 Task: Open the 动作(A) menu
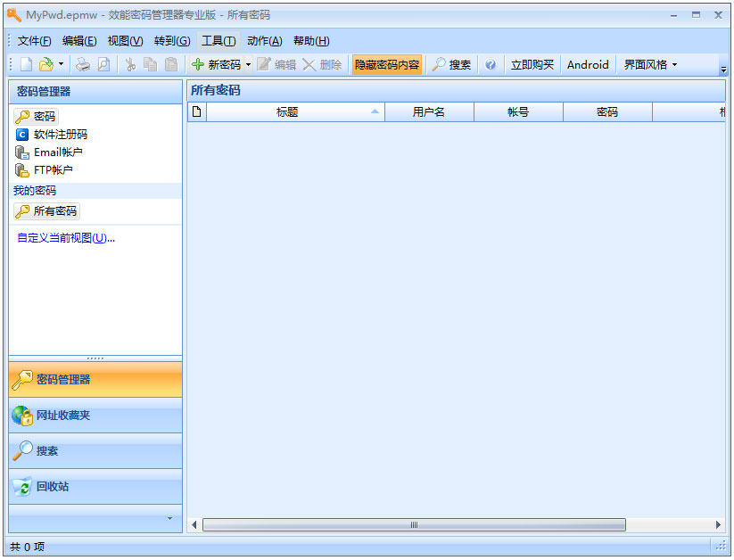pyautogui.click(x=265, y=41)
